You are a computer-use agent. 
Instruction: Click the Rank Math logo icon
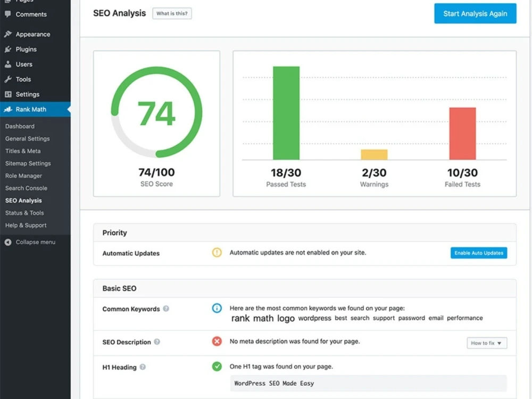(8, 109)
